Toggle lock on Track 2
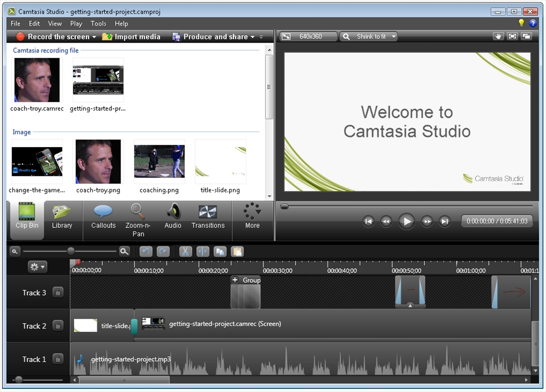The height and width of the screenshot is (392, 546). (x=57, y=326)
